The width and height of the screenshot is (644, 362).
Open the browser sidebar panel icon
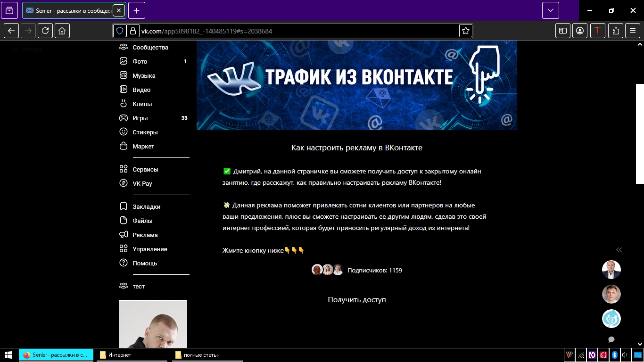(563, 31)
